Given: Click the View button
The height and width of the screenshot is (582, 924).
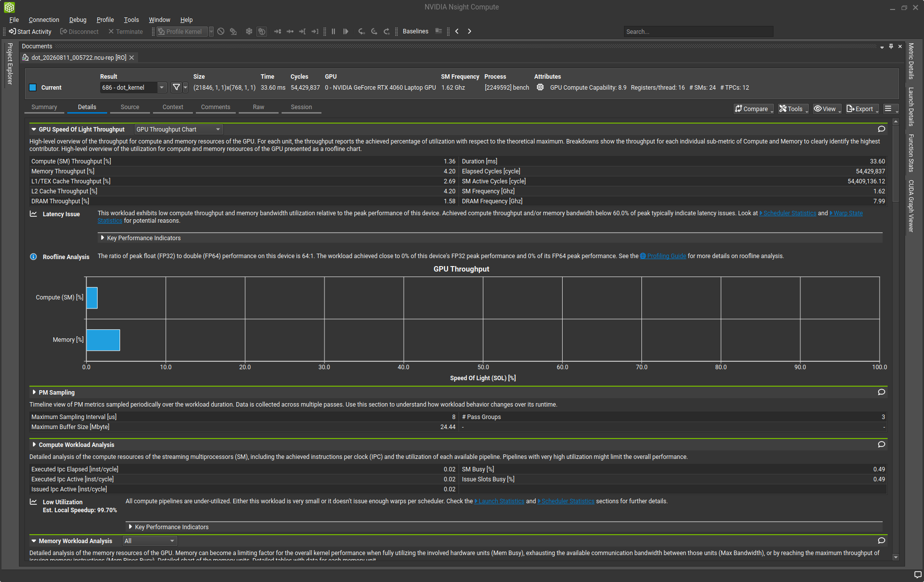Looking at the screenshot, I should 827,109.
